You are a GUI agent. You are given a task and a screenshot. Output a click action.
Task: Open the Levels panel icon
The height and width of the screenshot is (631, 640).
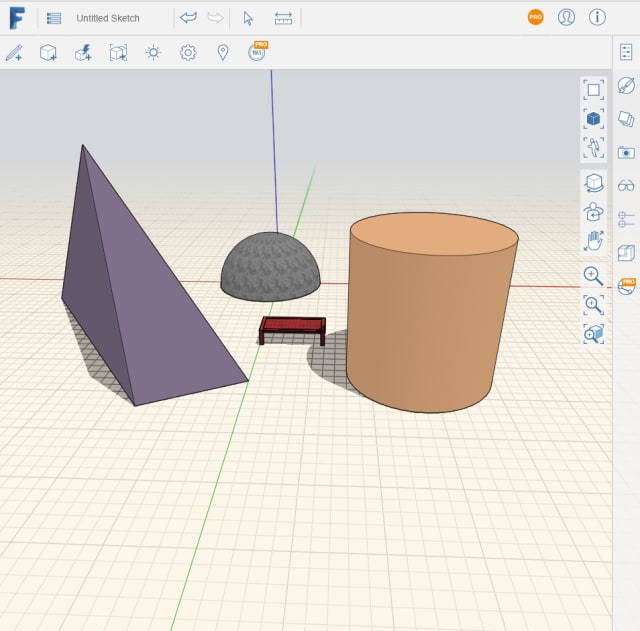[x=626, y=220]
